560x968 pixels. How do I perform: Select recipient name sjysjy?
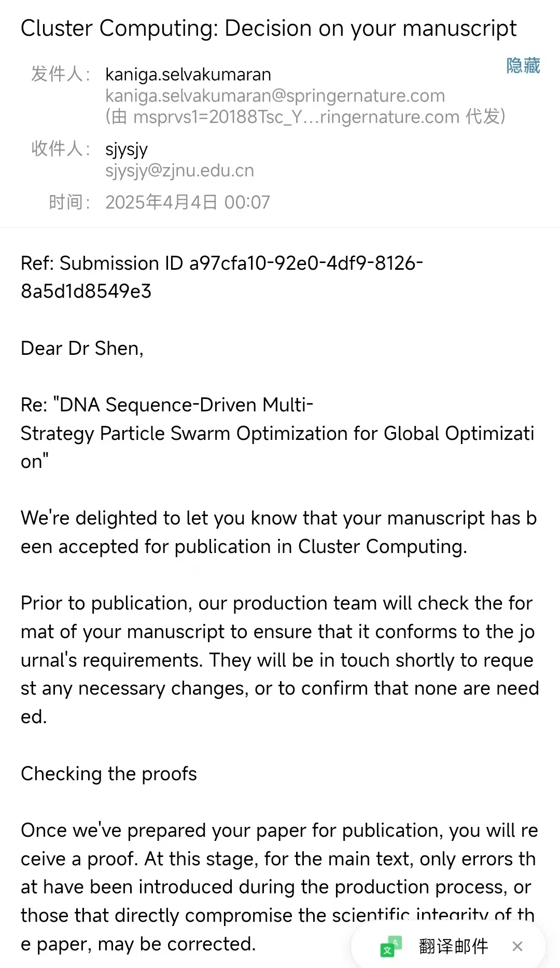point(127,149)
